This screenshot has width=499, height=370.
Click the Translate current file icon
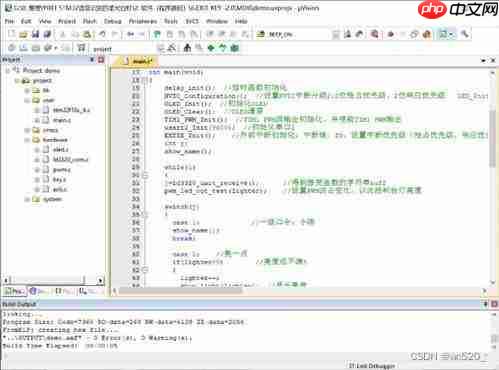click(x=12, y=48)
